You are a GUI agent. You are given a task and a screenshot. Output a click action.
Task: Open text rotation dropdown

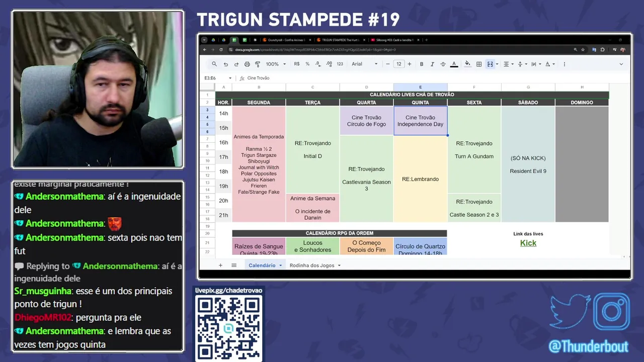[x=550, y=64]
